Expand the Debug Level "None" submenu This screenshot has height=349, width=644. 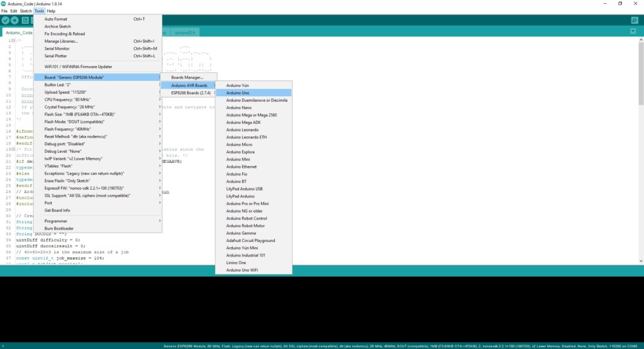(x=97, y=151)
